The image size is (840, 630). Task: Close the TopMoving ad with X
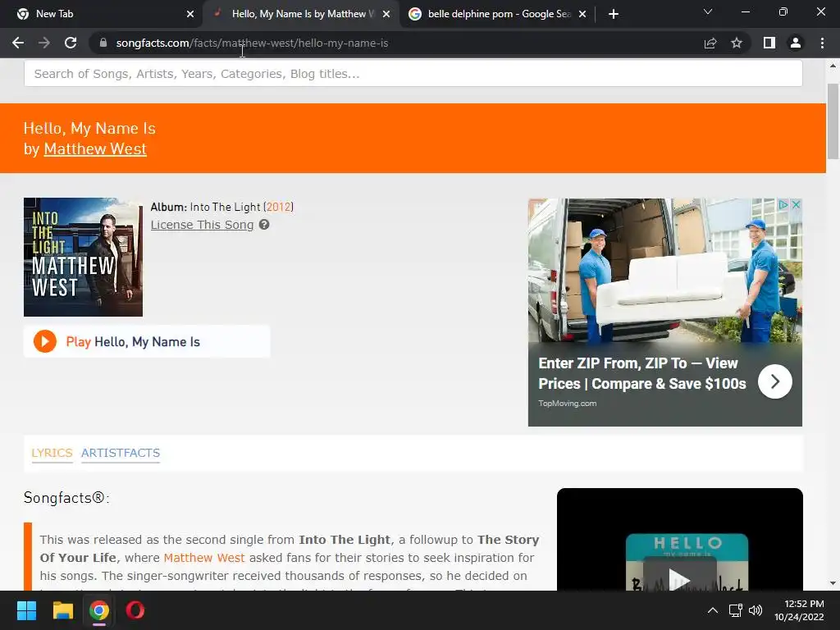(x=796, y=204)
